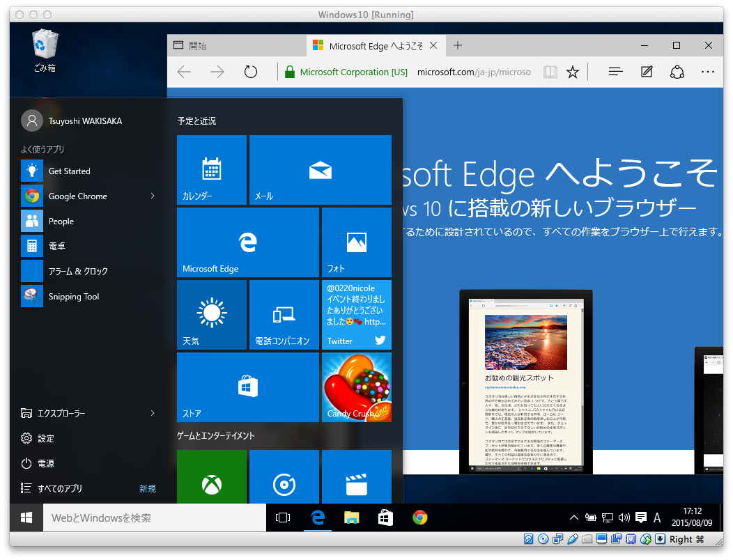This screenshot has width=733, height=560.
Task: Close the Microsoft Edge welcome tab
Action: coord(433,45)
